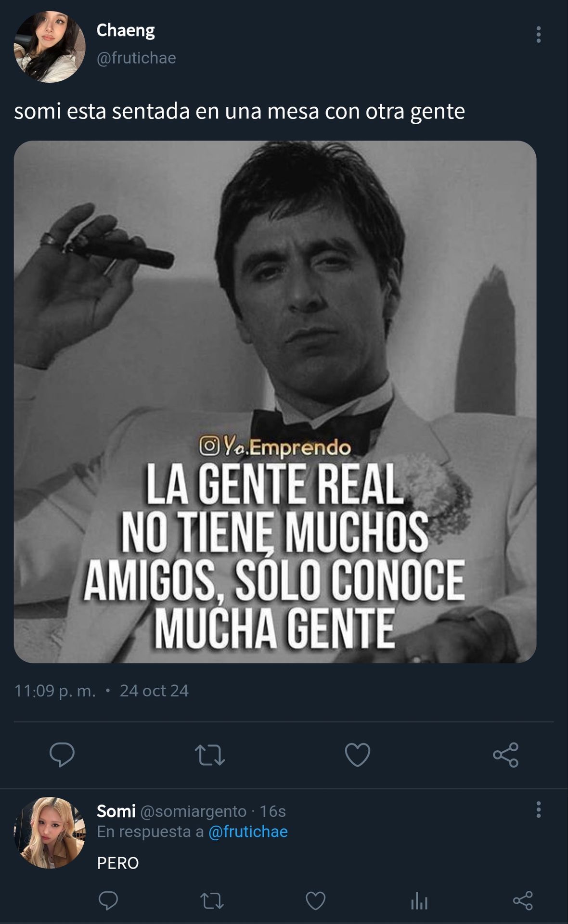
Task: Share the main tweet via the share icon
Action: pyautogui.click(x=506, y=754)
